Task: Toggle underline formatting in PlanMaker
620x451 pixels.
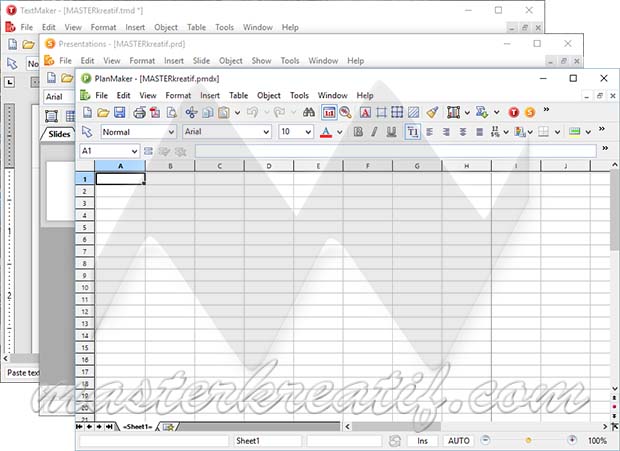Action: coord(391,132)
